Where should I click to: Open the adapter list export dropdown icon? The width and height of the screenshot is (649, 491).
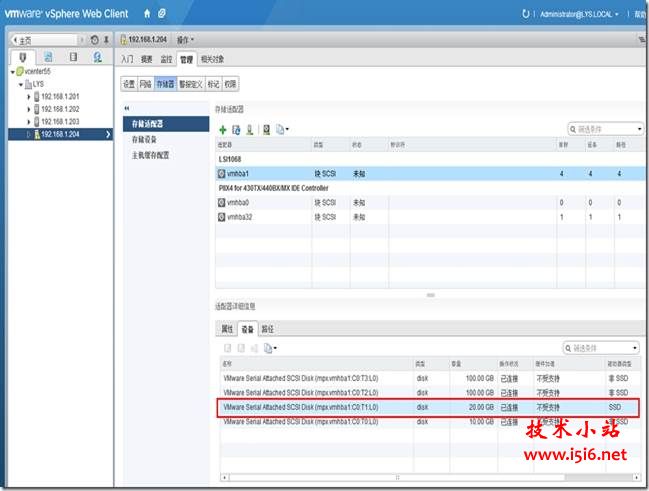[x=282, y=130]
